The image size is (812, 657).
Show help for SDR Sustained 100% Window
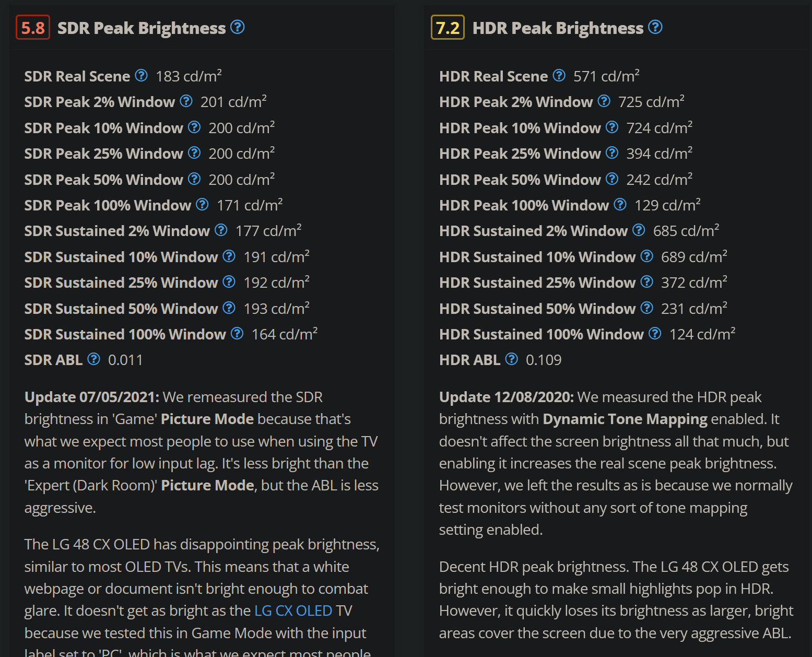pos(237,333)
